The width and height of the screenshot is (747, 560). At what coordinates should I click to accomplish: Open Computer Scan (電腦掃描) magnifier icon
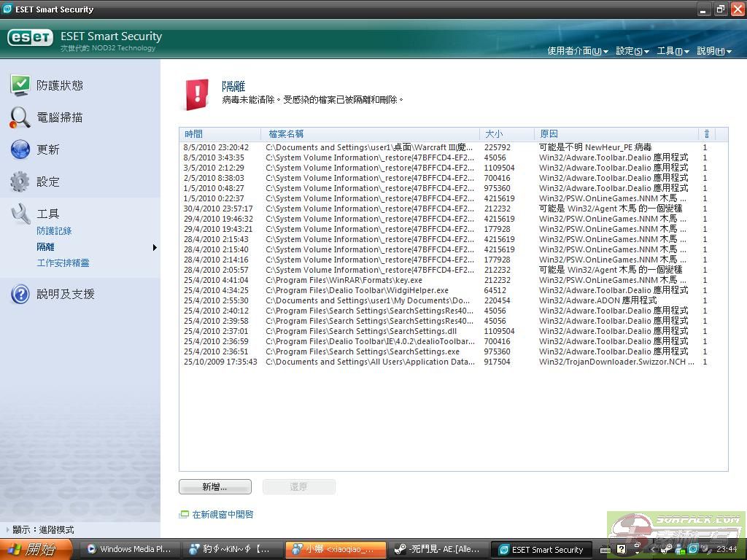pos(20,117)
